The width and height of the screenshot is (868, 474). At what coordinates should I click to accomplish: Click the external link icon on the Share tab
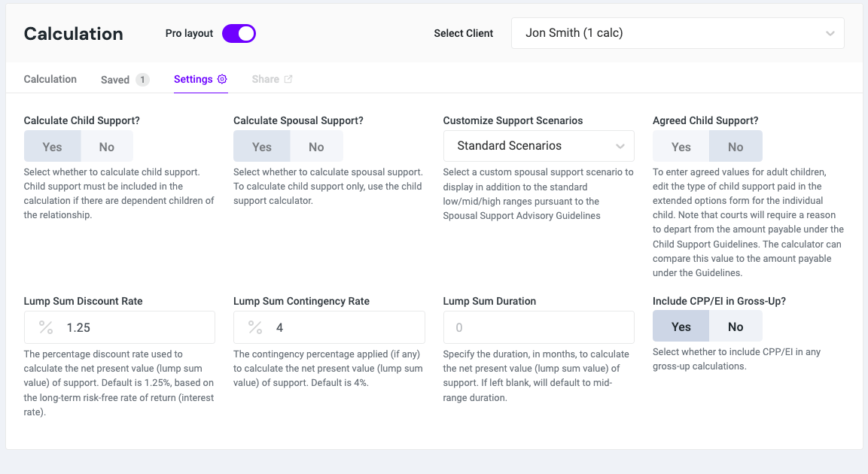pos(288,78)
